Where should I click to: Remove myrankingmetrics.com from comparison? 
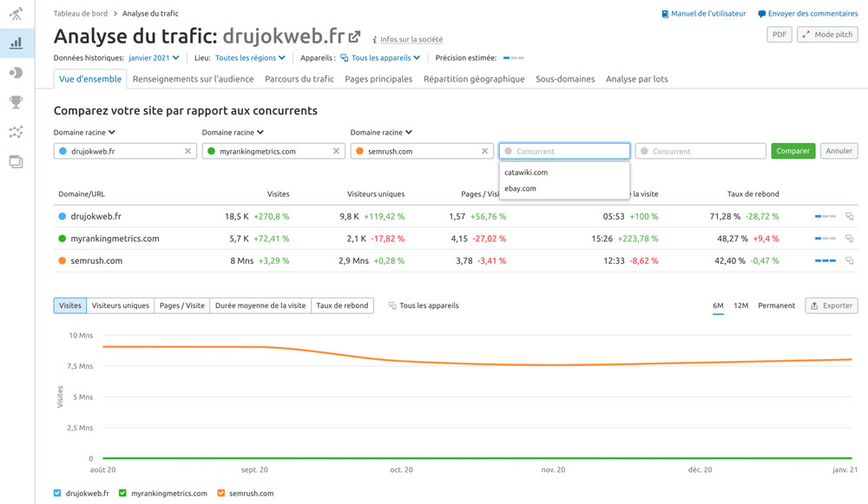point(336,151)
